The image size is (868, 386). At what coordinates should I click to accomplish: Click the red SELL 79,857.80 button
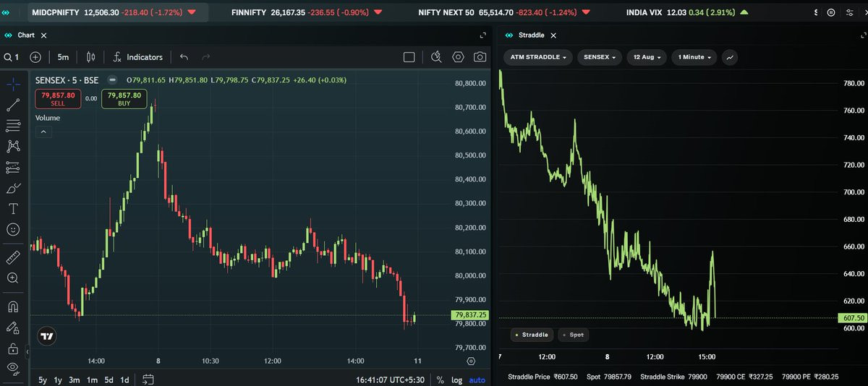coord(58,99)
